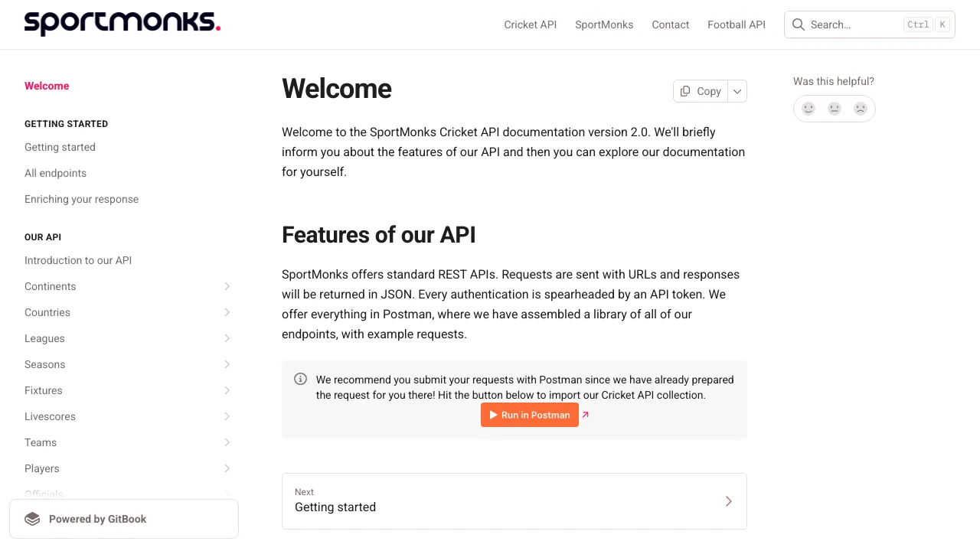Click the Features of our API heading
Image resolution: width=980 pixels, height=551 pixels.
click(379, 234)
